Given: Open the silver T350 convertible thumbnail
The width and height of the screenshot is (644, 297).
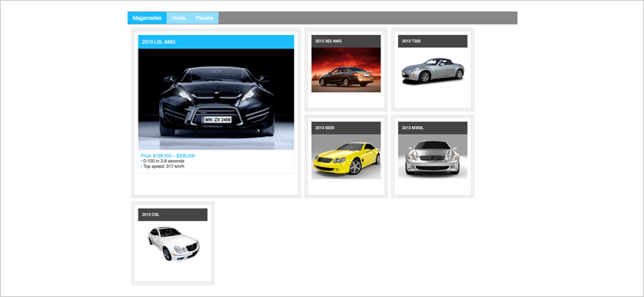Looking at the screenshot, I should pyautogui.click(x=433, y=70).
